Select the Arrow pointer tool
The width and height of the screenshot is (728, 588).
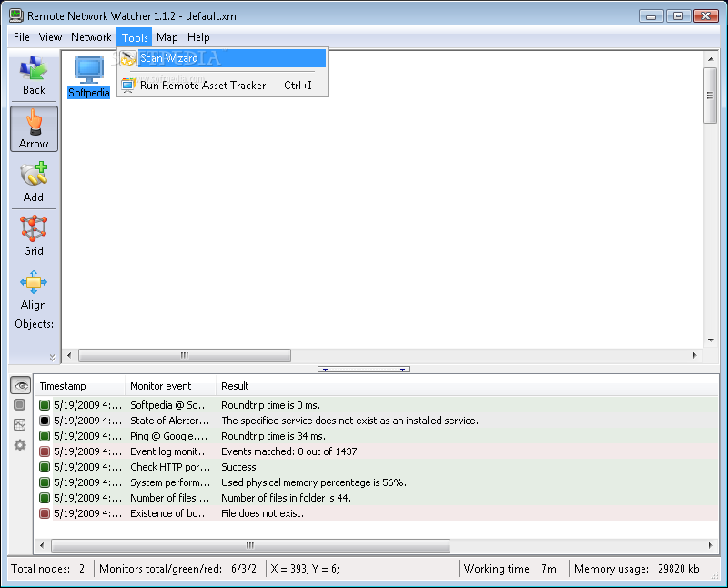(34, 128)
